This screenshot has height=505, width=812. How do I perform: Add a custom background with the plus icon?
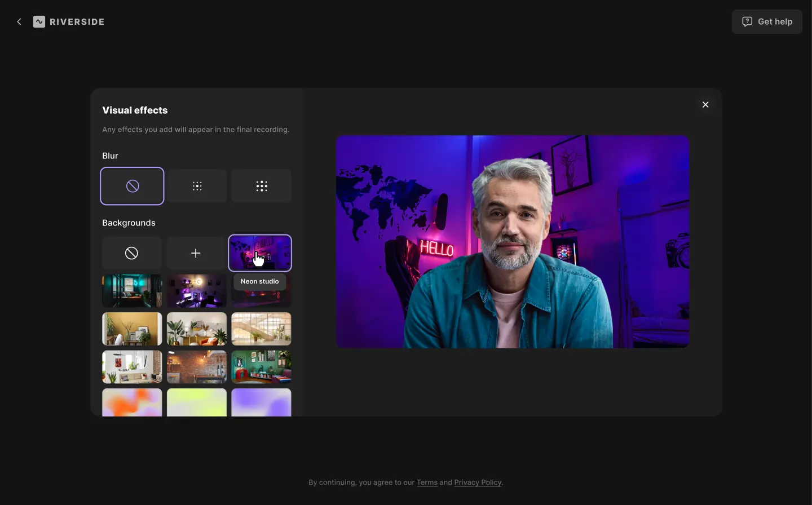coord(196,252)
